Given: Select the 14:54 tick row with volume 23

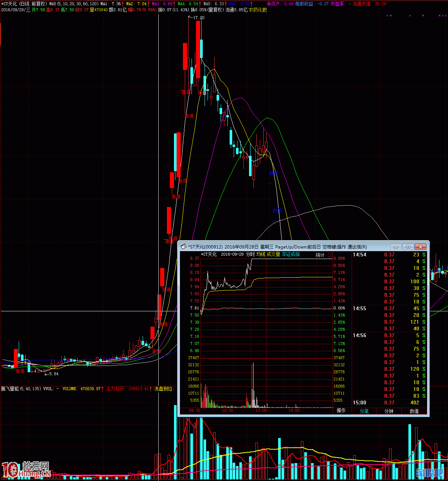Looking at the screenshot, I should (x=389, y=255).
